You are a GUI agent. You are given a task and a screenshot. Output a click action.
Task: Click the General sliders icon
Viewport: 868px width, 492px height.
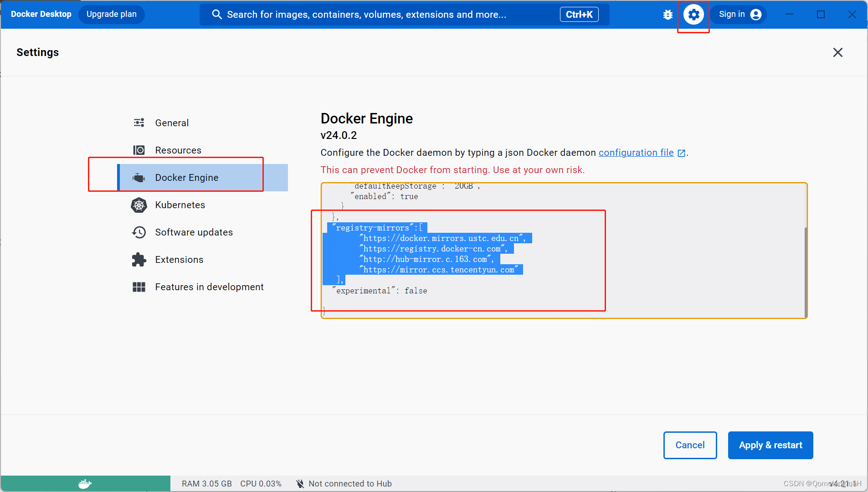[x=139, y=123]
